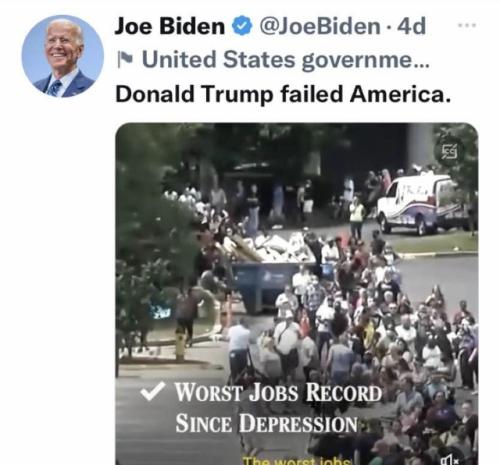
Task: Click the gray government flag icon
Action: point(126,60)
